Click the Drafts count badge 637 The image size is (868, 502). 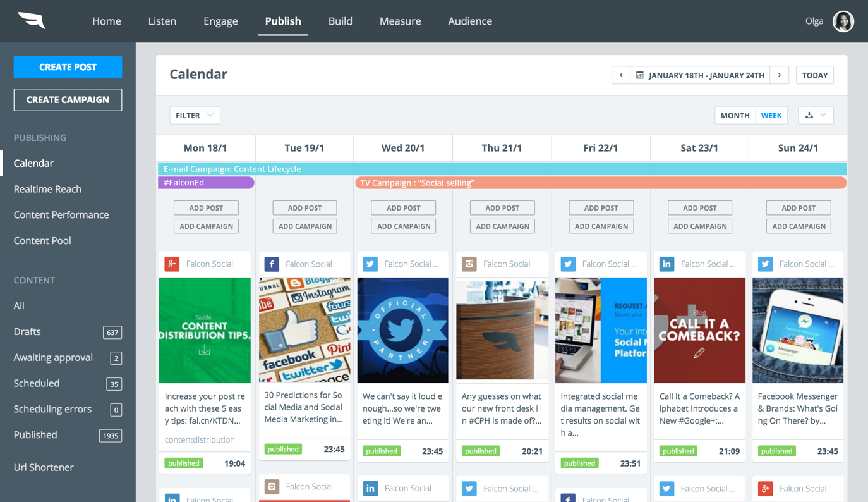pyautogui.click(x=112, y=333)
